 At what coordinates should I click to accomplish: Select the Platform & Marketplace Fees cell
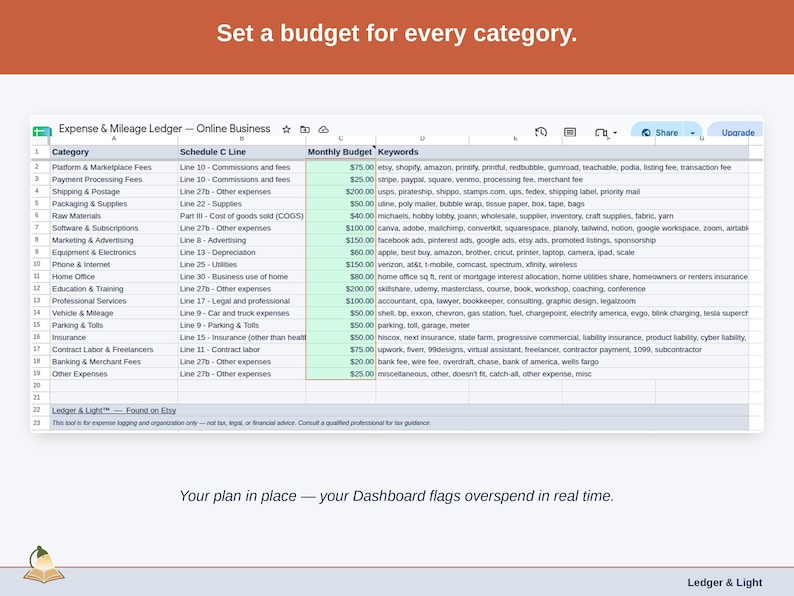tap(114, 167)
